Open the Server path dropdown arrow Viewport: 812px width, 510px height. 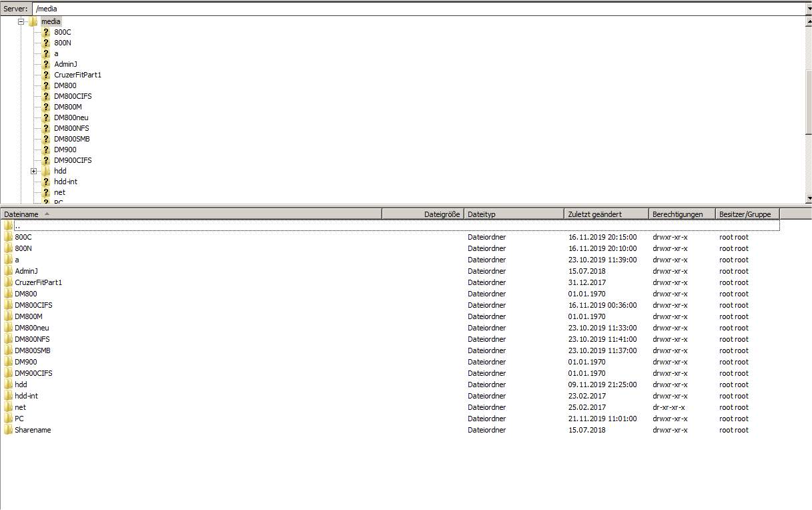tap(808, 9)
